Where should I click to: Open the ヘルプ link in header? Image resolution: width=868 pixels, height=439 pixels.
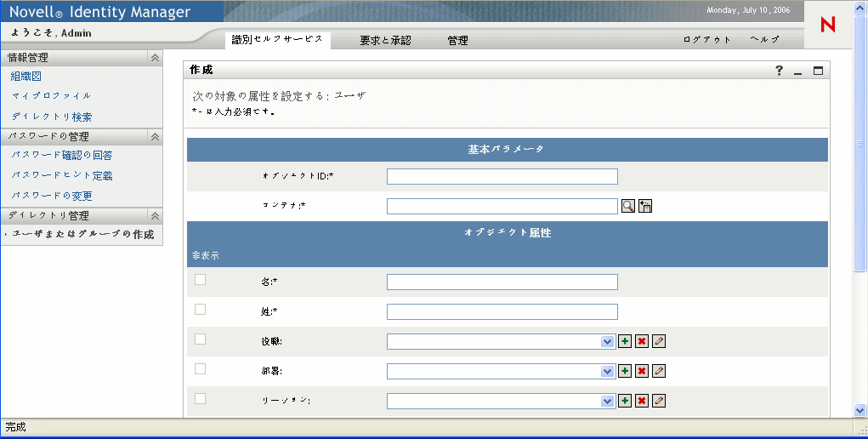tap(764, 39)
